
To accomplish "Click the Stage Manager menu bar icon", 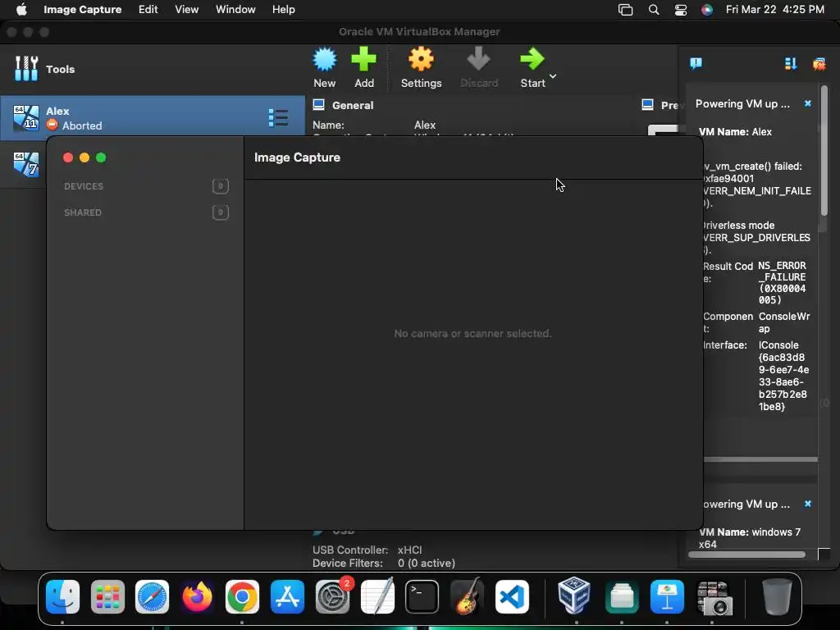I will (x=625, y=10).
